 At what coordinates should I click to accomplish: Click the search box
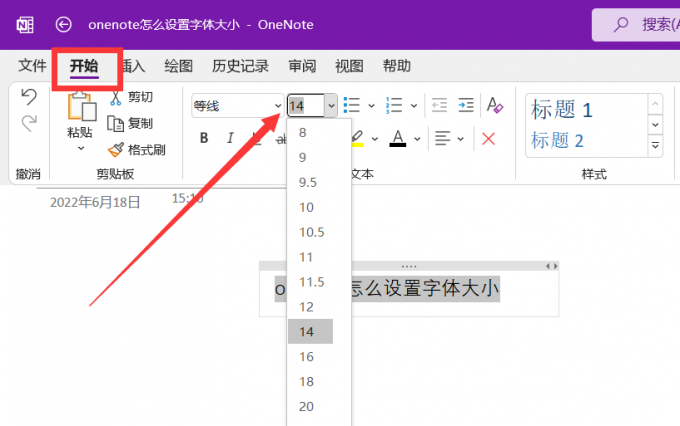636,25
